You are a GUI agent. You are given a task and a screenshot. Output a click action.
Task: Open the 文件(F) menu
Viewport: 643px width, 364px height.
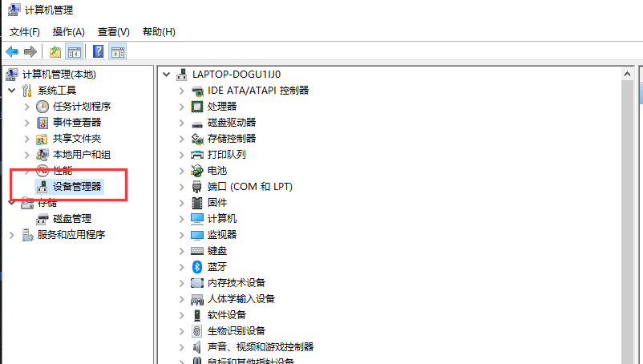click(25, 31)
